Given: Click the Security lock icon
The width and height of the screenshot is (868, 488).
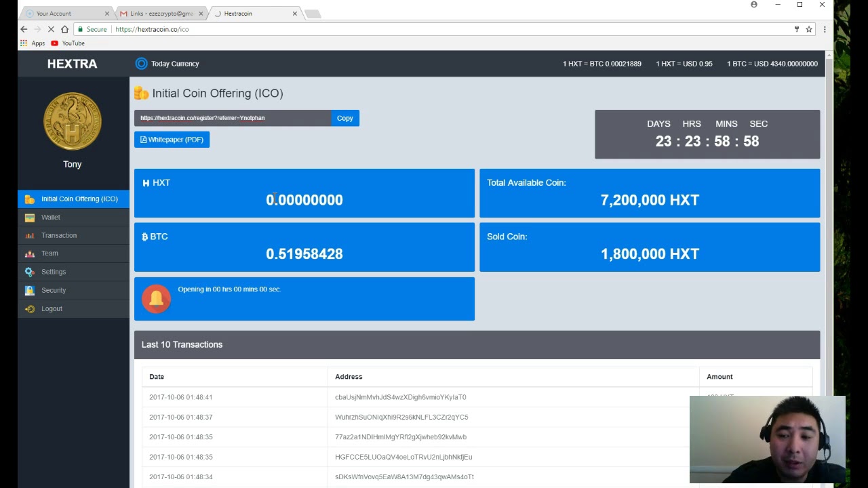Looking at the screenshot, I should [29, 290].
